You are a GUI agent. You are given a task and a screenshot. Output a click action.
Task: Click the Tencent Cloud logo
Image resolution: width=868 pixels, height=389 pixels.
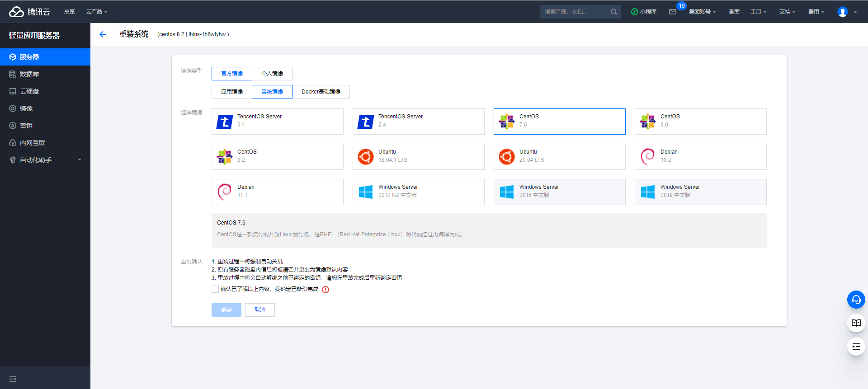point(29,12)
